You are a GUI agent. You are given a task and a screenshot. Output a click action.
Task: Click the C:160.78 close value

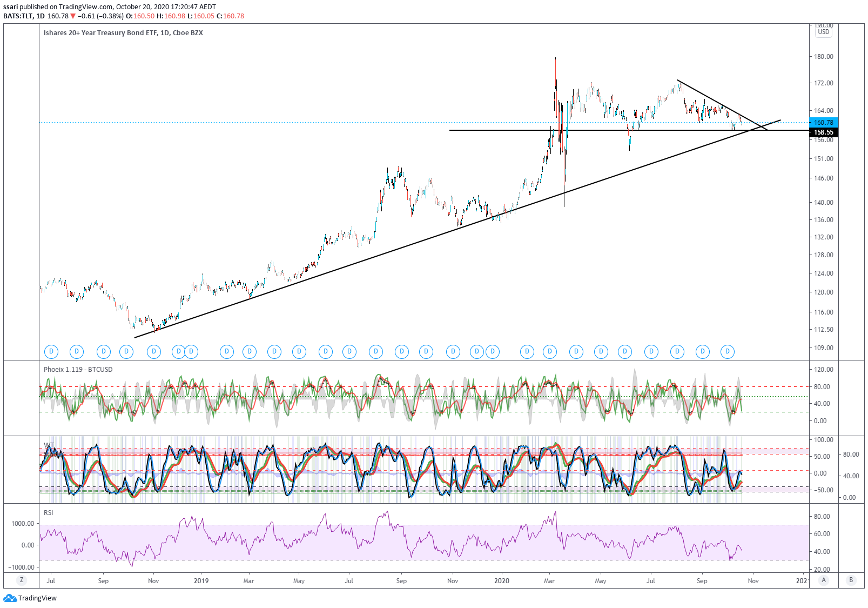coord(231,16)
